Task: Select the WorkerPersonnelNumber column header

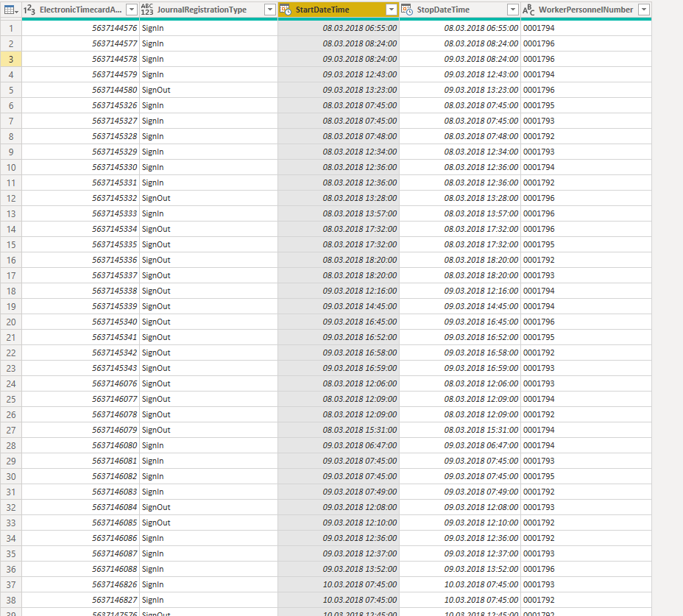Action: coord(587,10)
